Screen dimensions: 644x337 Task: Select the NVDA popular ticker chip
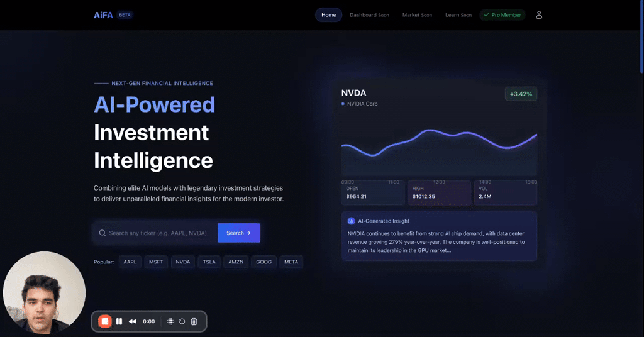(x=183, y=262)
